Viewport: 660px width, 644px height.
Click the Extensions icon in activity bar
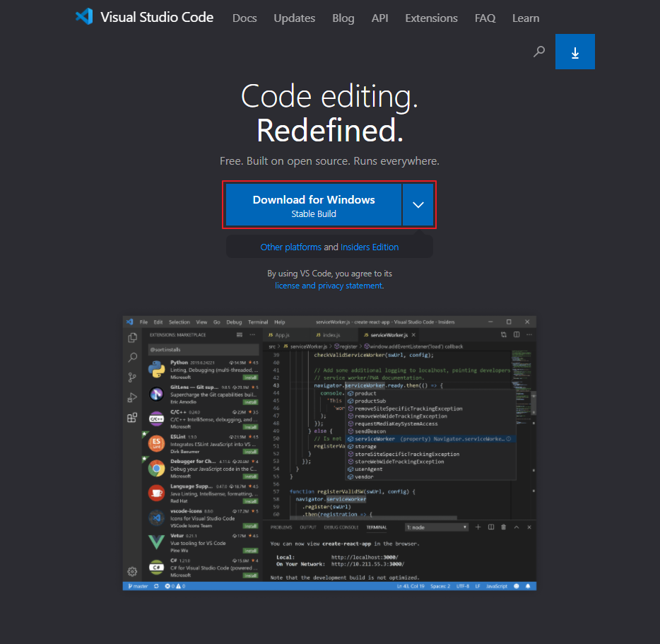[132, 417]
